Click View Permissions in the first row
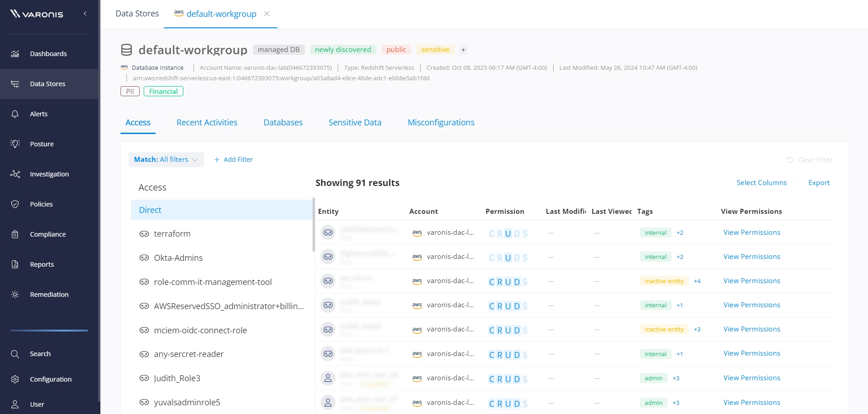The width and height of the screenshot is (868, 414). coord(752,233)
